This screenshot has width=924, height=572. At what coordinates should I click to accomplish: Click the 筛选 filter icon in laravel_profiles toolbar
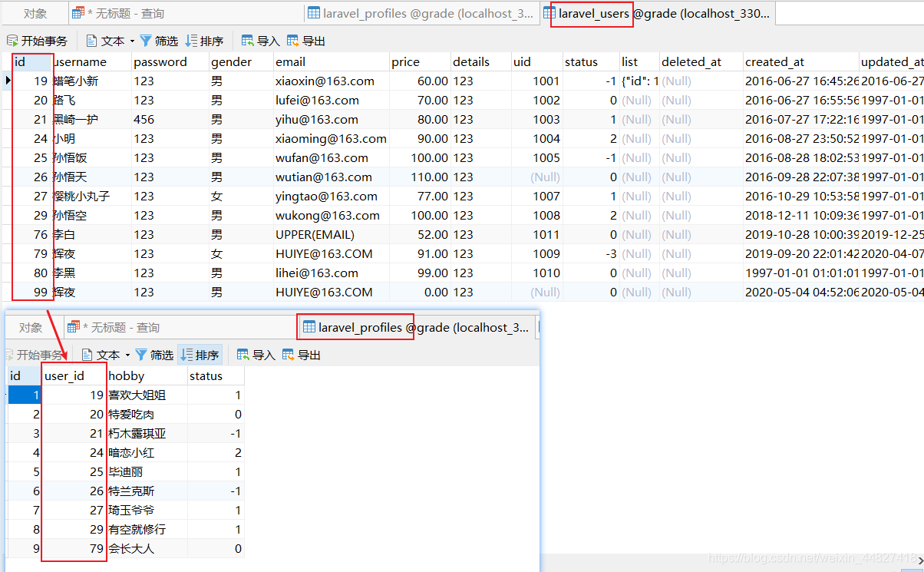(141, 355)
